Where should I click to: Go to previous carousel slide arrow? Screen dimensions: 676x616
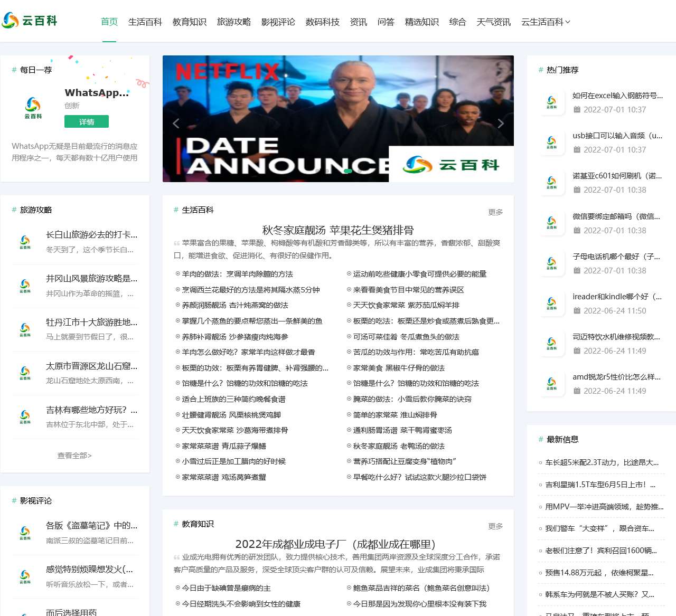[176, 124]
